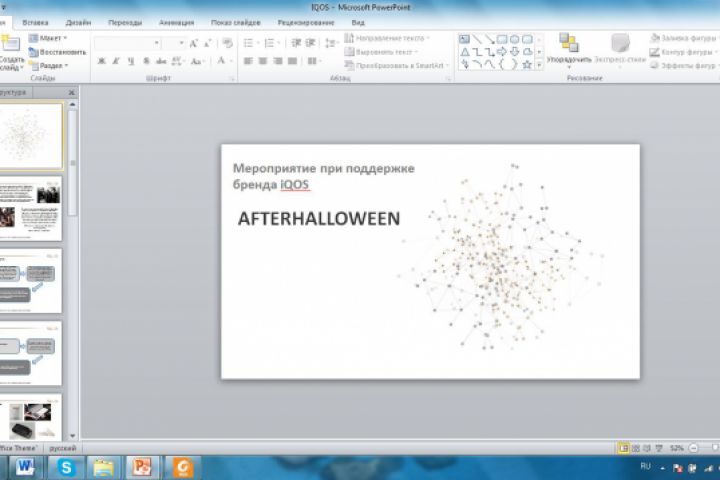Toggle italic (К) formatting
This screenshot has width=720, height=480.
point(116,61)
